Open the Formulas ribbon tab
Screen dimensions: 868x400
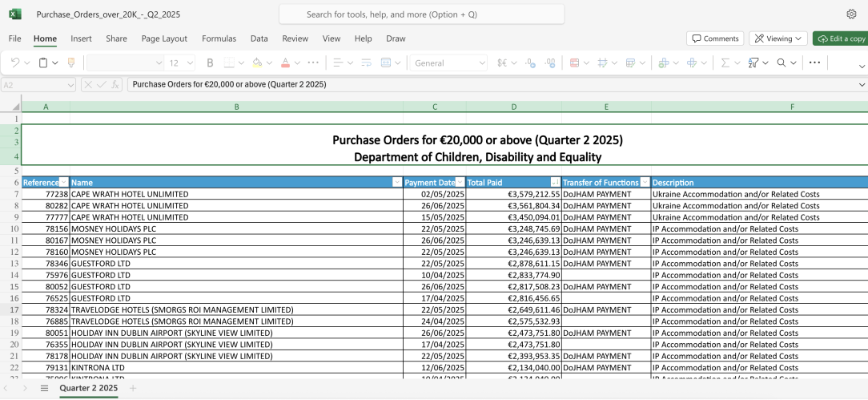click(x=219, y=38)
